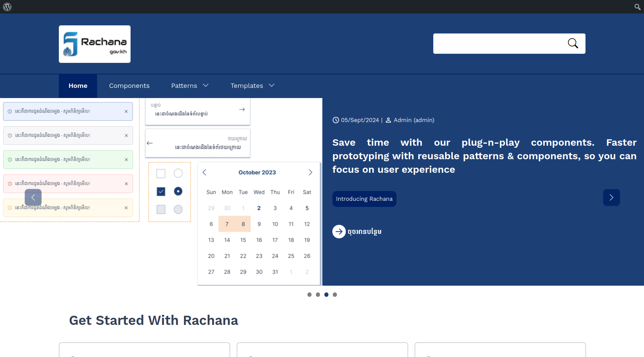Click the Introducing Rachana button
This screenshot has width=644, height=357.
(364, 199)
